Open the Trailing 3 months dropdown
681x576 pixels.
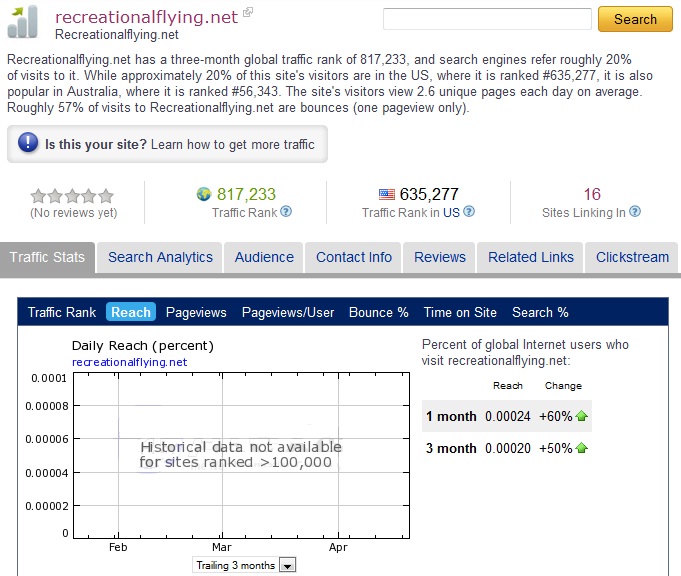244,565
